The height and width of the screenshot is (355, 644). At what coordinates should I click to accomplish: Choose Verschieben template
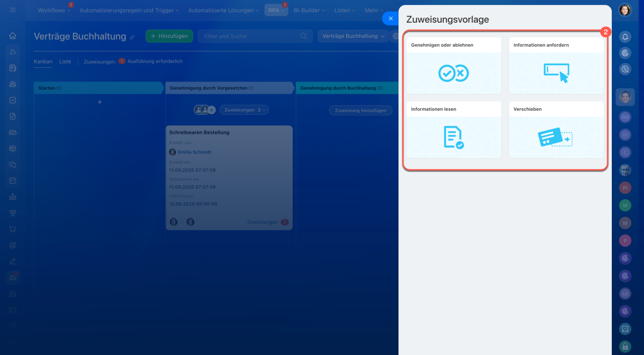pyautogui.click(x=556, y=130)
